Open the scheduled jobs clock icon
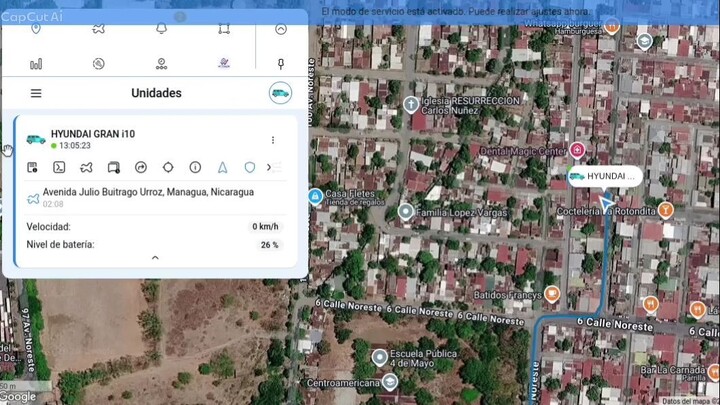Image resolution: width=720 pixels, height=405 pixels. click(x=161, y=64)
